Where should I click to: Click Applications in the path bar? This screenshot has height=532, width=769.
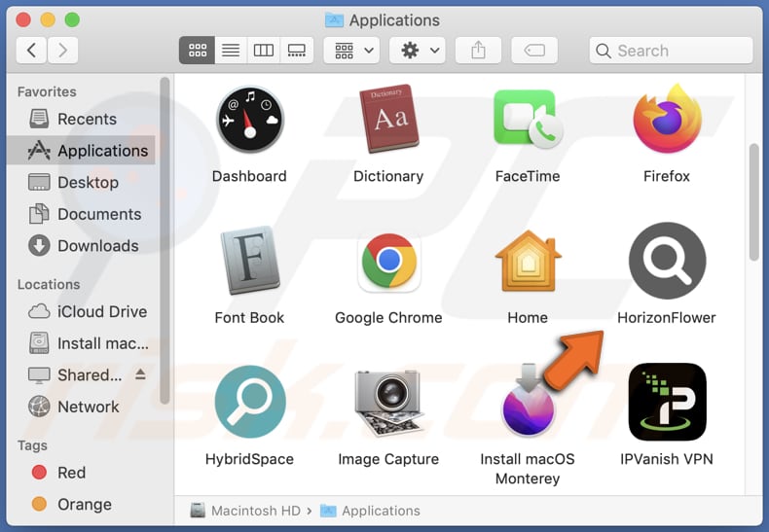point(370,511)
